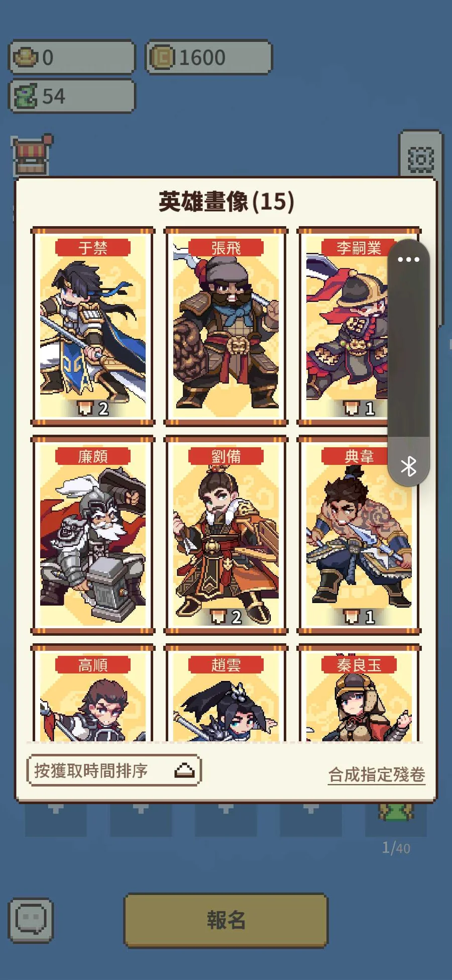This screenshot has height=980, width=452.
Task: Tap the chat bubble icon
Action: coord(31,920)
